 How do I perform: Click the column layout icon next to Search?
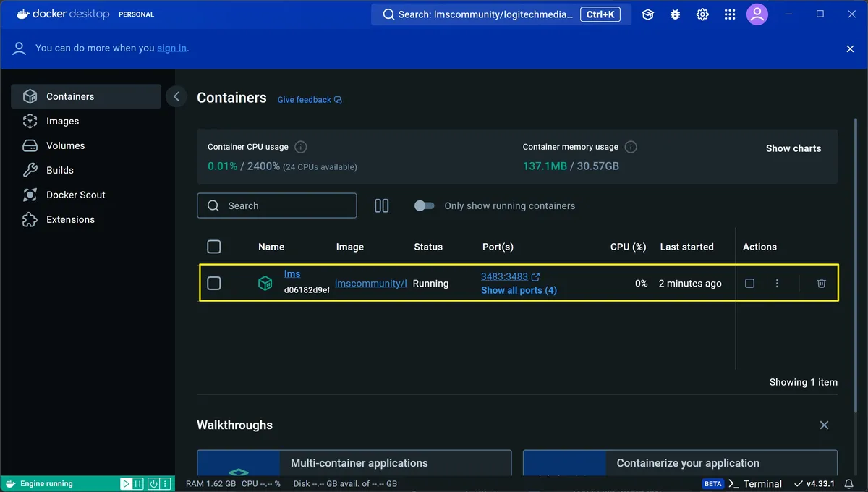tap(382, 205)
